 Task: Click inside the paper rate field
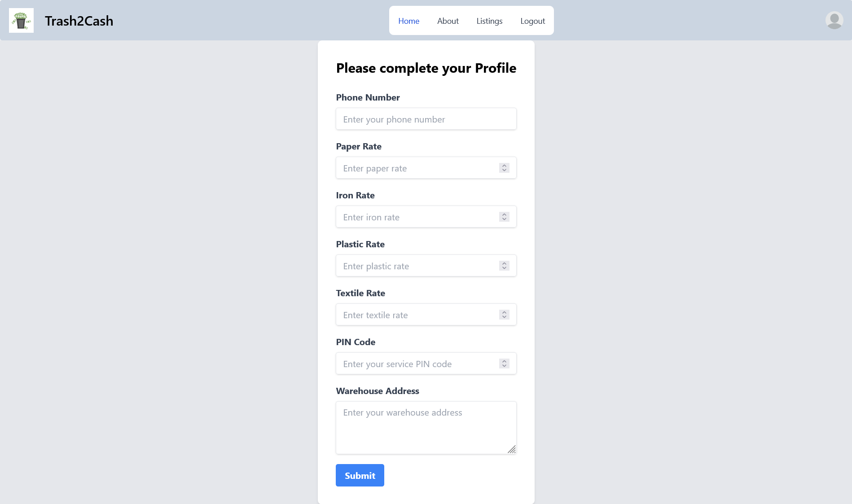tap(415, 168)
